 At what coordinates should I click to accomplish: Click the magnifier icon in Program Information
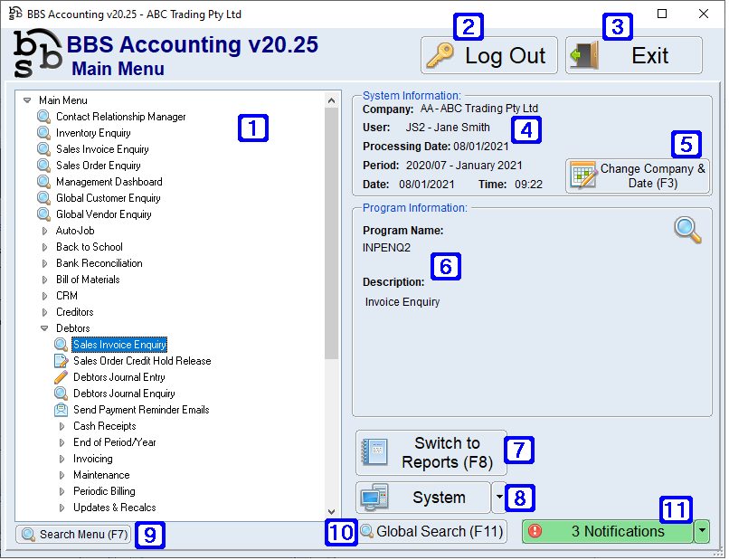[x=687, y=230]
